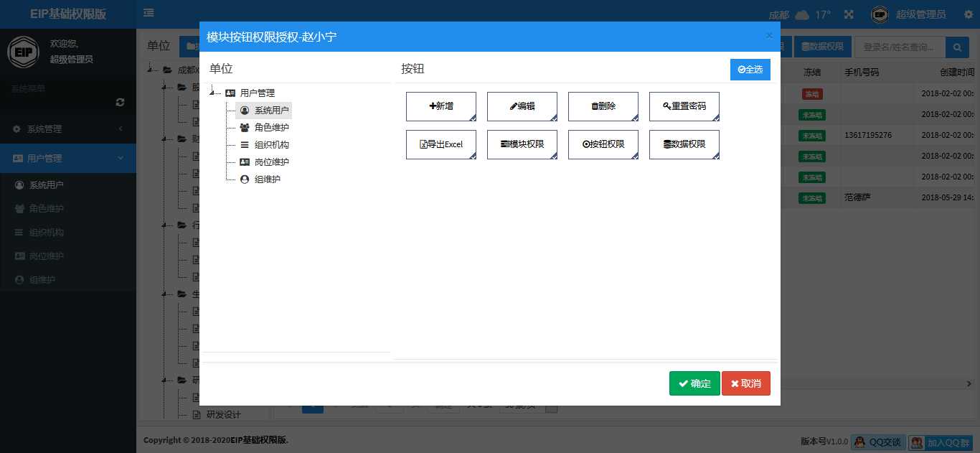This screenshot has width=980, height=453.
Task: Click the refresh icon beside 系统菜单
Action: (x=120, y=103)
